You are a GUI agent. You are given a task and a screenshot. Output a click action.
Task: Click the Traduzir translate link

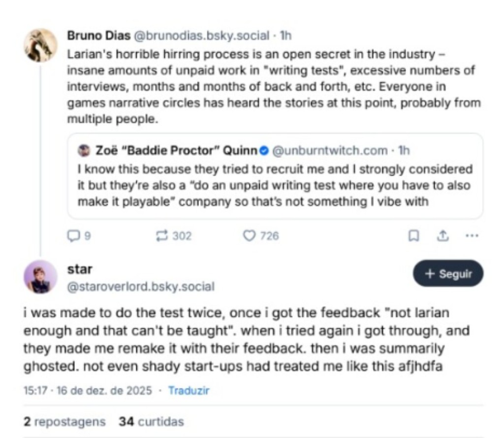click(189, 391)
